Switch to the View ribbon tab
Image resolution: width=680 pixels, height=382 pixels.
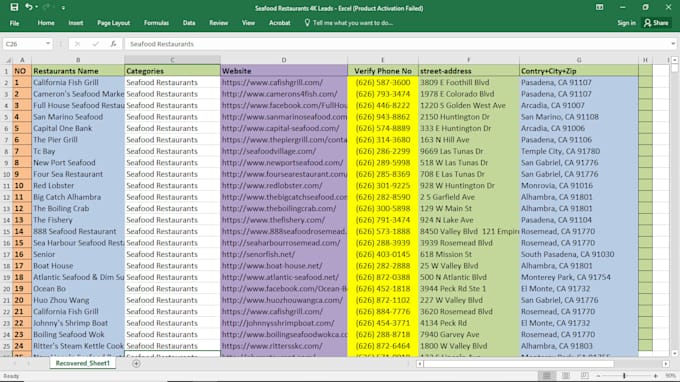pos(248,23)
